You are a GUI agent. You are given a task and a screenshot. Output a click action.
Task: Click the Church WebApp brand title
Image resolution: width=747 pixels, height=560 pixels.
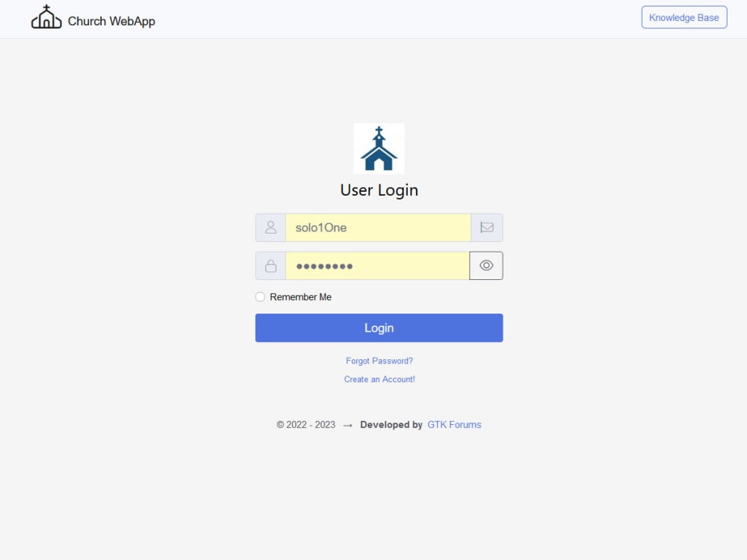[111, 22]
